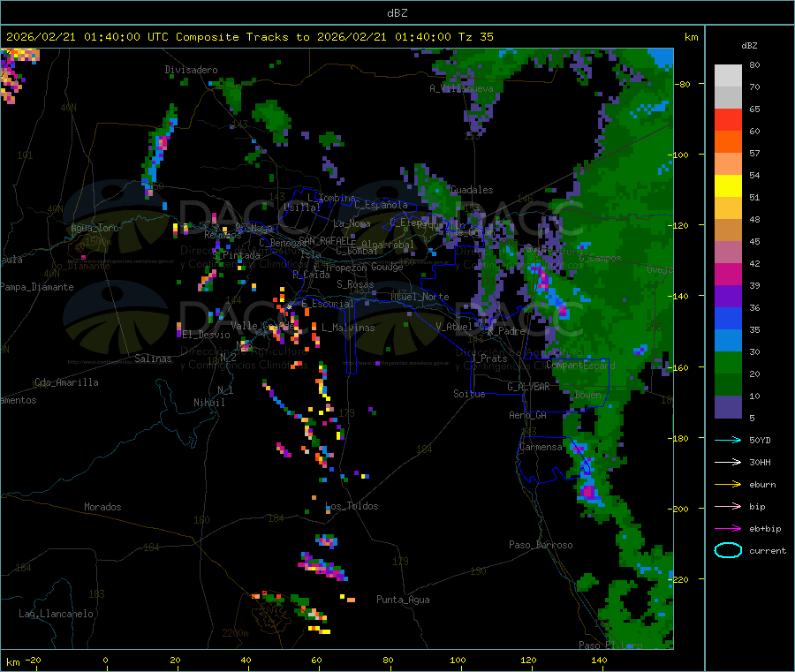Click the Atuel_Norte map label
This screenshot has height=672, width=795.
click(420, 297)
